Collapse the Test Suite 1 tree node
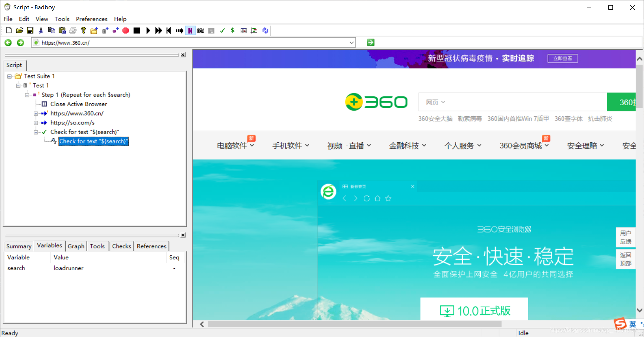The height and width of the screenshot is (337, 644). click(9, 77)
